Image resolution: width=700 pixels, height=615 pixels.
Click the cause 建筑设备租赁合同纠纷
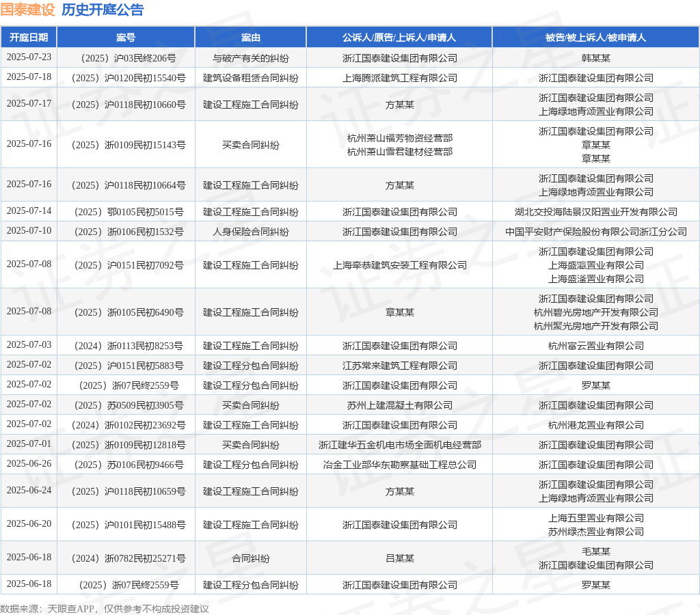[x=250, y=78]
